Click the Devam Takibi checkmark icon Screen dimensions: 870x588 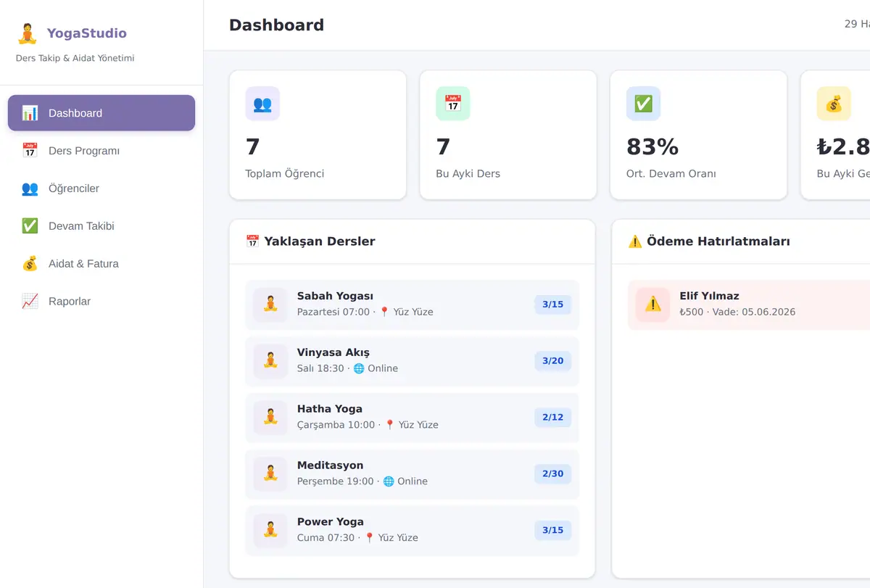pos(30,226)
